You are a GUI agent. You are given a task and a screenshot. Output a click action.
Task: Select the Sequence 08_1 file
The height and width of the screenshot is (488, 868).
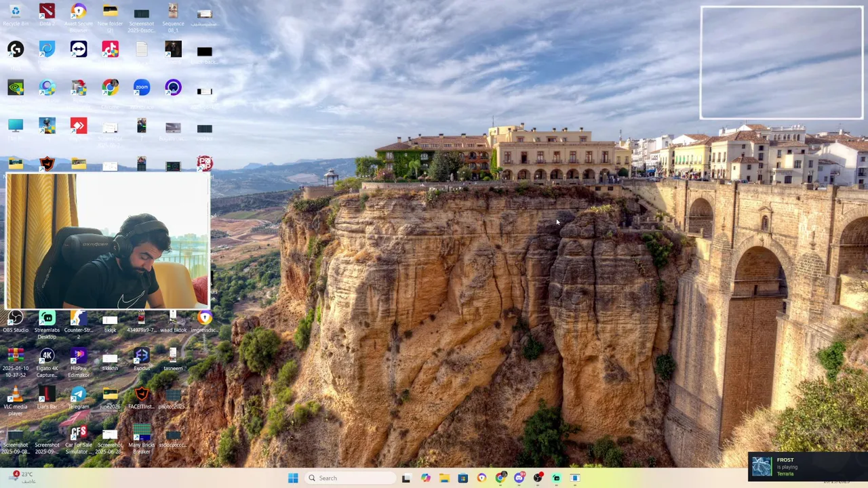173,18
